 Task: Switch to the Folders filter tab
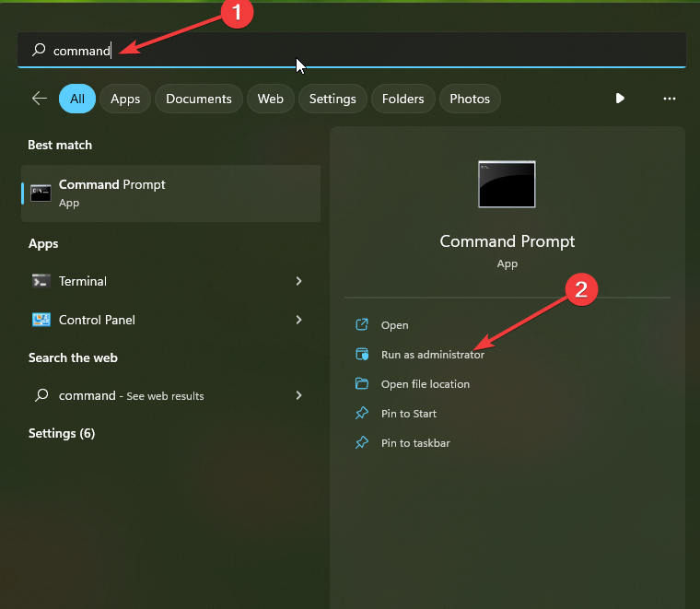point(402,99)
